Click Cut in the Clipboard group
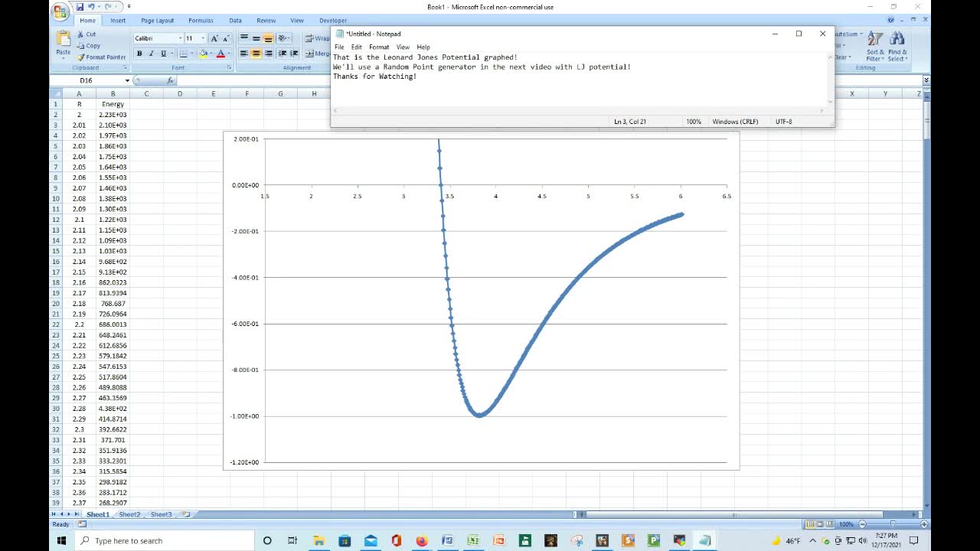The image size is (980, 551). [x=86, y=34]
